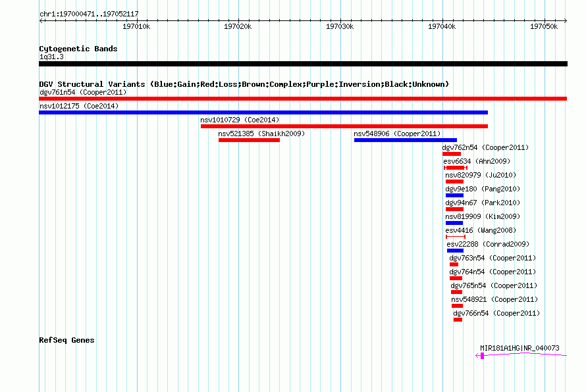Image resolution: width=586 pixels, height=392 pixels.
Task: Select the red dgv766n54 loss bar
Action: (458, 320)
